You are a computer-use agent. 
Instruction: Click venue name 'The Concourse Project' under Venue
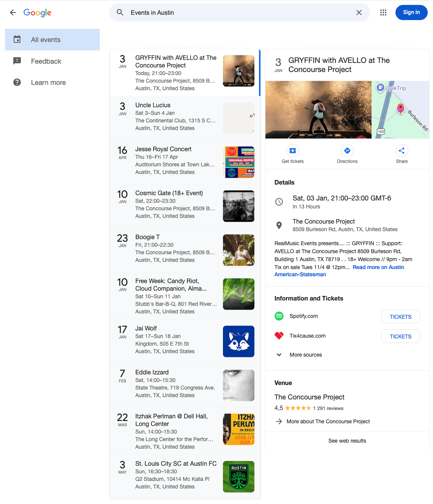(309, 397)
